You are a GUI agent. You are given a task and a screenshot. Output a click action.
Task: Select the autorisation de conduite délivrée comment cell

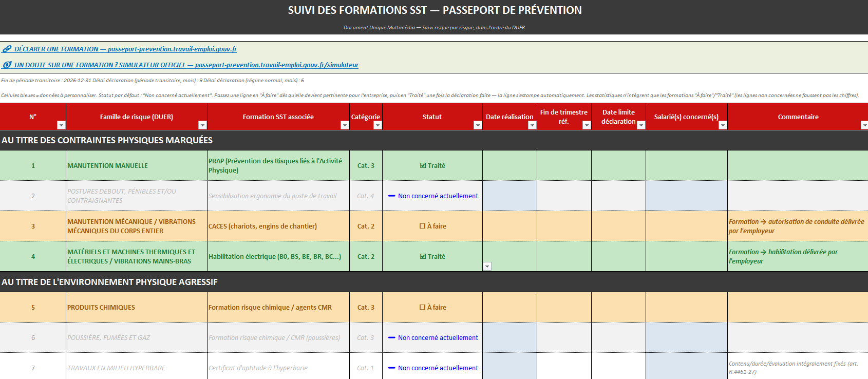click(x=798, y=226)
